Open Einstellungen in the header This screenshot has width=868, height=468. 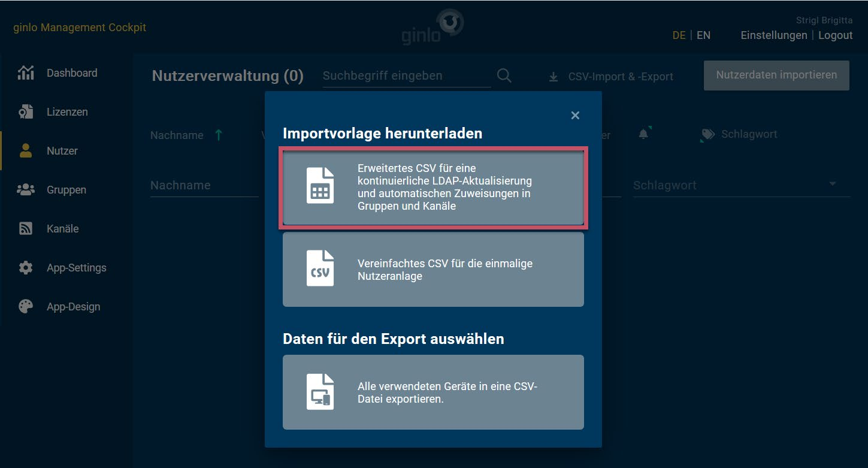click(774, 35)
